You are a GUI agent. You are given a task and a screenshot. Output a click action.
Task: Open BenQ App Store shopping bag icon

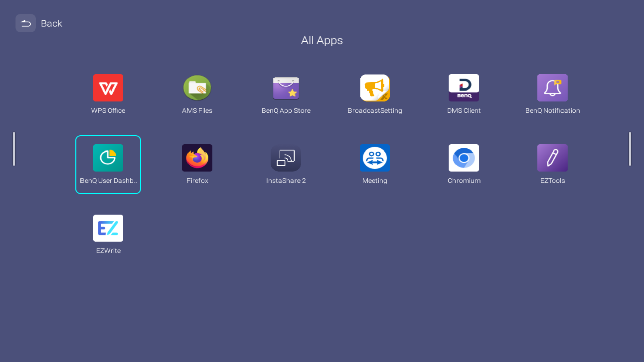point(286,88)
